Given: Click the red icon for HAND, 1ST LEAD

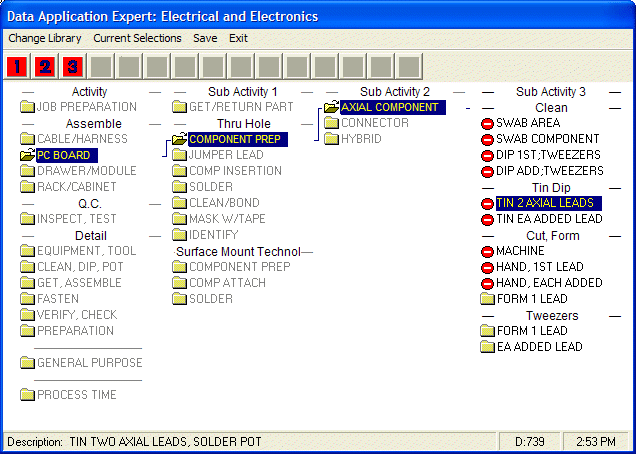Looking at the screenshot, I should (x=487, y=267).
